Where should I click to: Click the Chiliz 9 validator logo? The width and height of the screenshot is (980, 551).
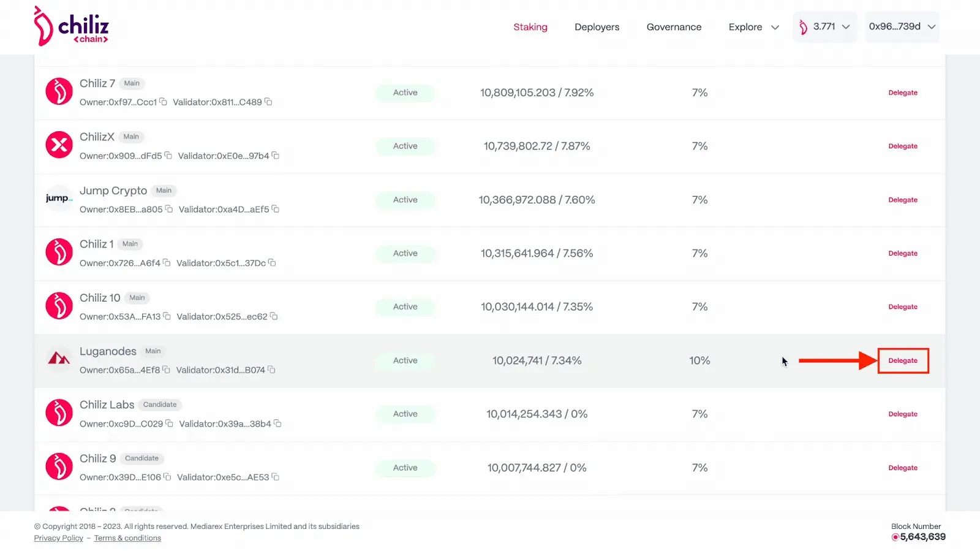coord(59,466)
